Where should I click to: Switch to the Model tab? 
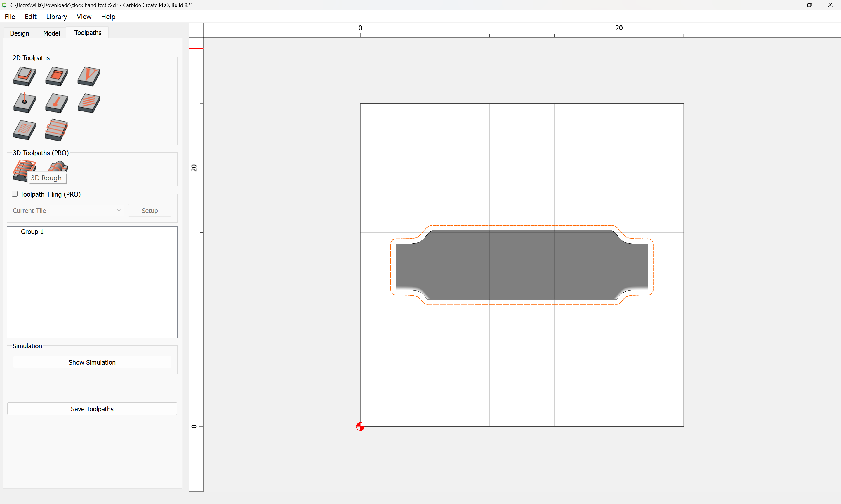(x=51, y=33)
